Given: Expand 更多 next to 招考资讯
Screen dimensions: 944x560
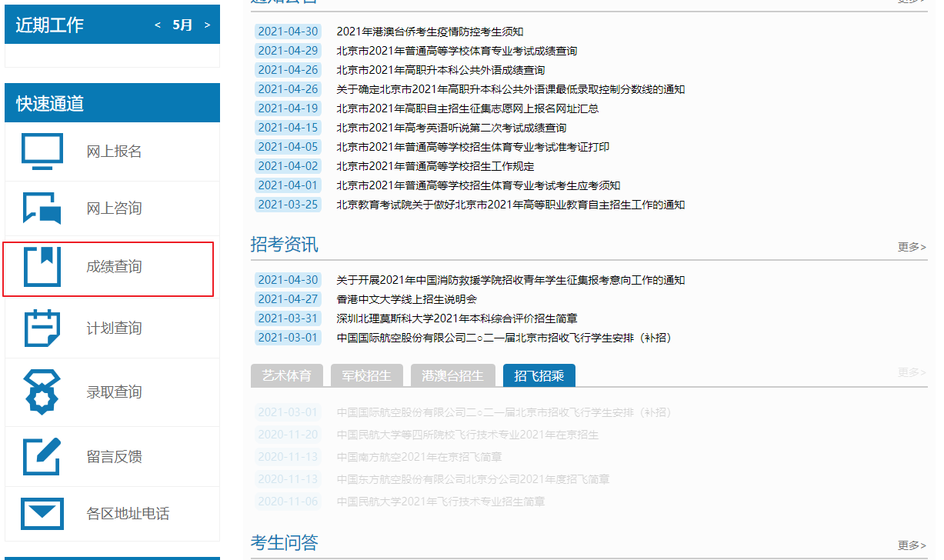Looking at the screenshot, I should click(912, 247).
